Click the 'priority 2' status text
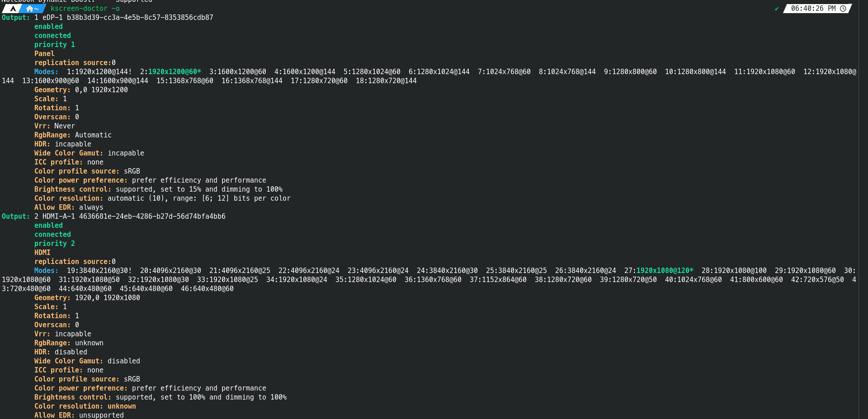This screenshot has height=419, width=868. (x=55, y=244)
